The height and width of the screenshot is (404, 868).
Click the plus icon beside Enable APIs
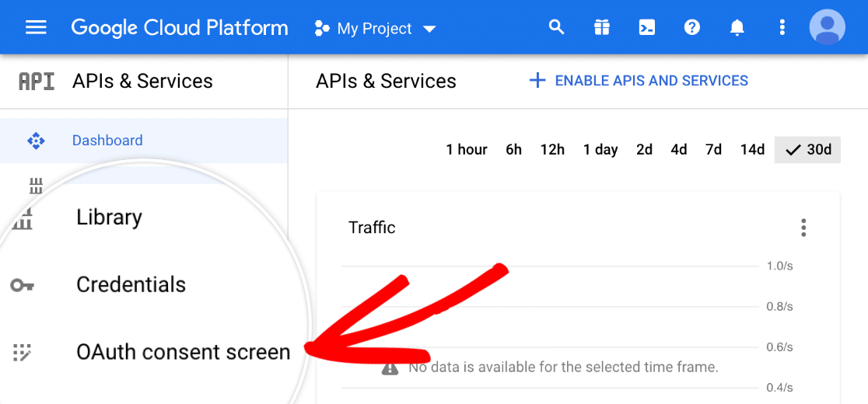[x=537, y=82]
